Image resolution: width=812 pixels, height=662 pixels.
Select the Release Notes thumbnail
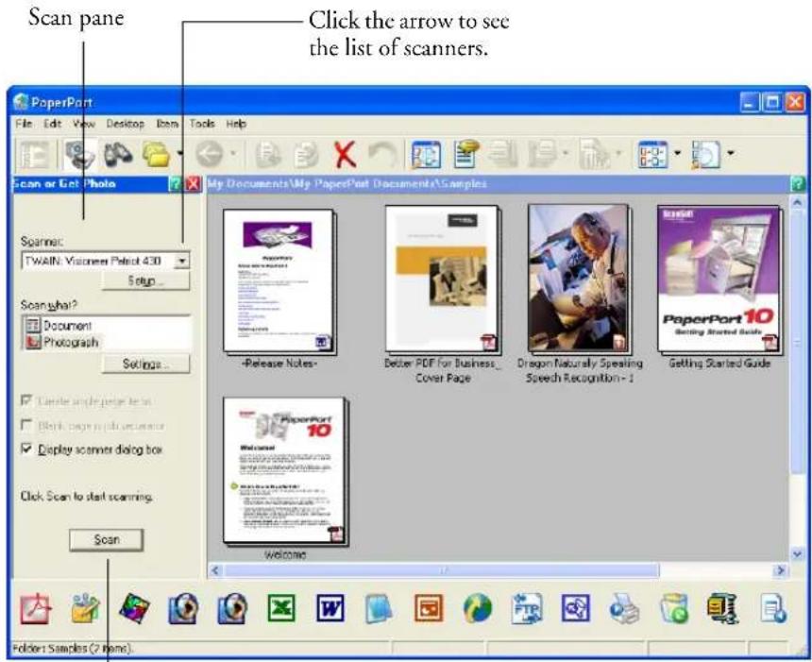(279, 281)
